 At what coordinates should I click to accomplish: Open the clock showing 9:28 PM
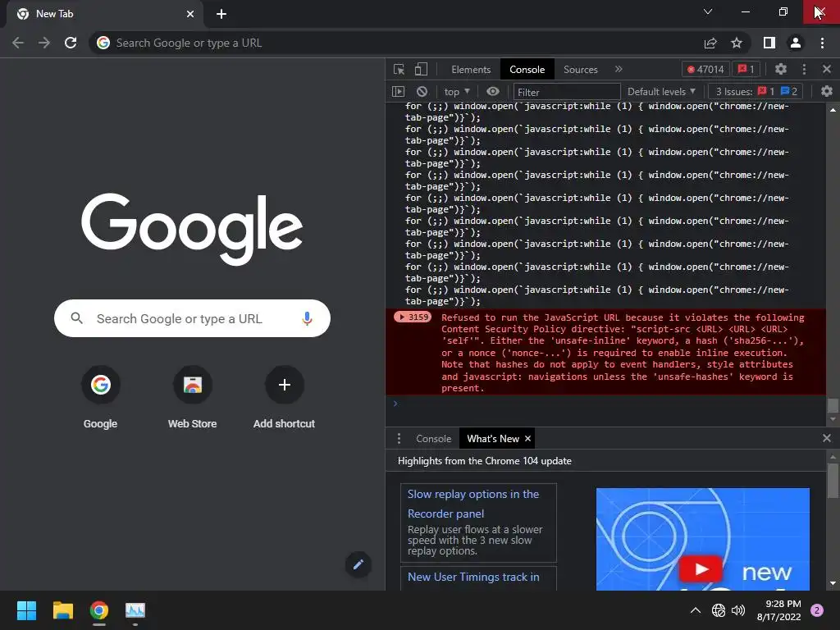pos(779,610)
